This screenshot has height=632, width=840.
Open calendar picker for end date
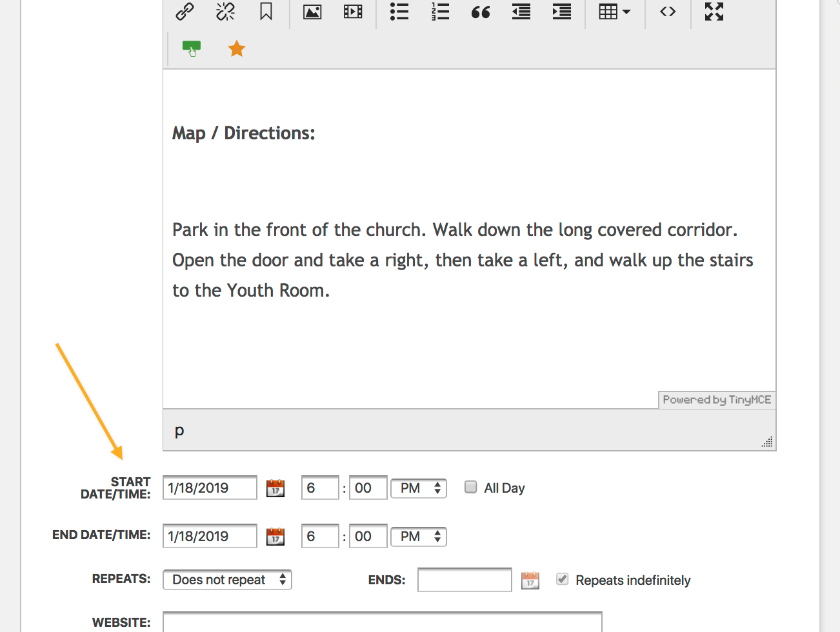coord(275,537)
